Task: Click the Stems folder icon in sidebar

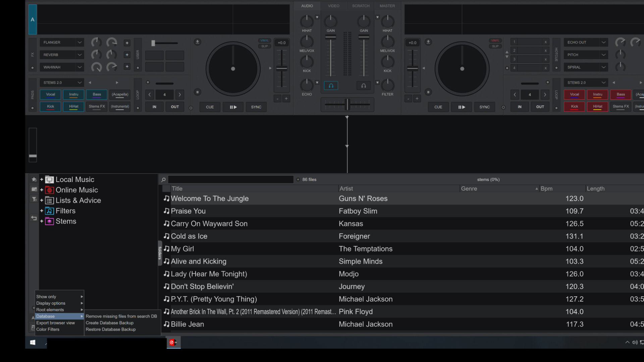Action: point(49,221)
